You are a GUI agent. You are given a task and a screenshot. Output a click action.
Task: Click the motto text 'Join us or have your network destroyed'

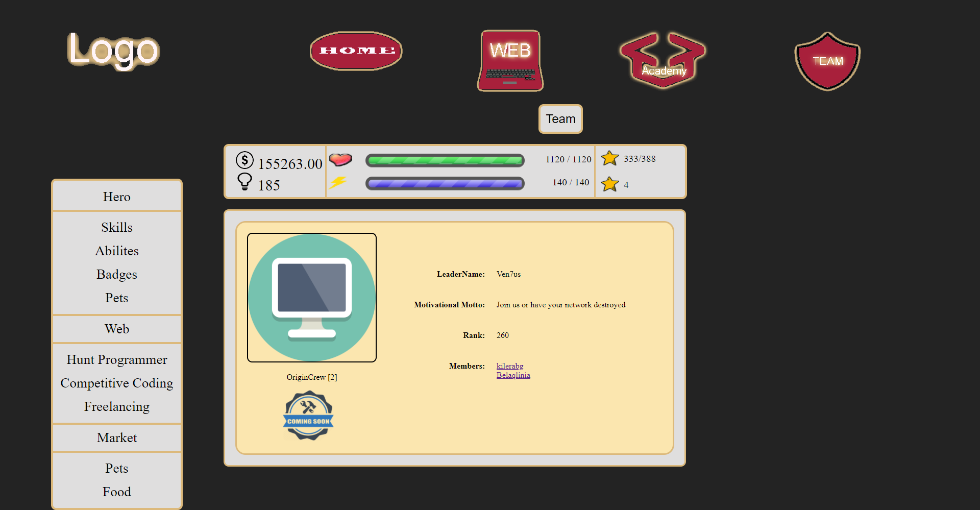click(x=561, y=305)
